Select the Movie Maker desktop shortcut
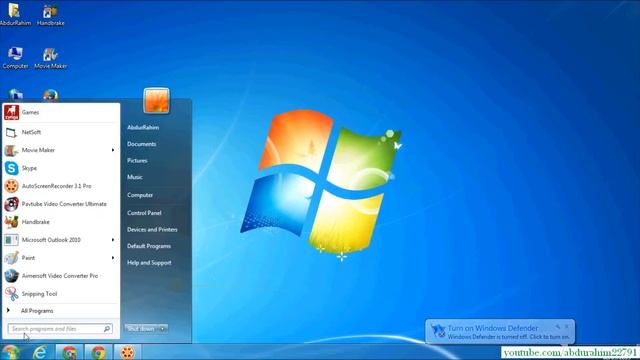Viewport: 640px width, 360px height. [x=51, y=58]
